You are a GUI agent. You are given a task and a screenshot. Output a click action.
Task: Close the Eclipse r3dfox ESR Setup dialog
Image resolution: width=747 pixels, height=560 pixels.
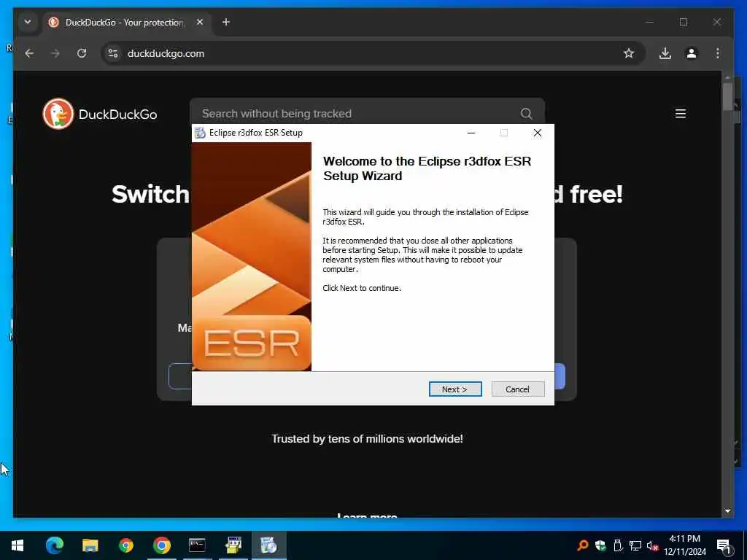pyautogui.click(x=538, y=133)
